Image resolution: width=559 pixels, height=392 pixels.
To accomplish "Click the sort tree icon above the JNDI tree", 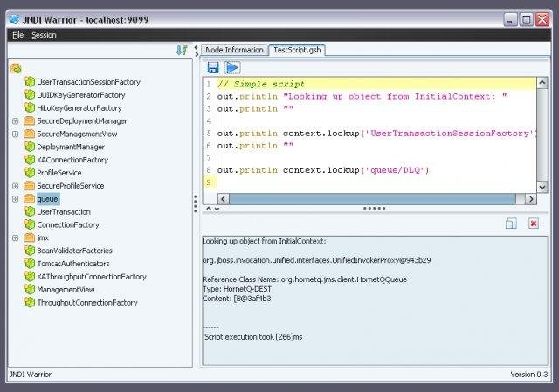I will (x=182, y=50).
